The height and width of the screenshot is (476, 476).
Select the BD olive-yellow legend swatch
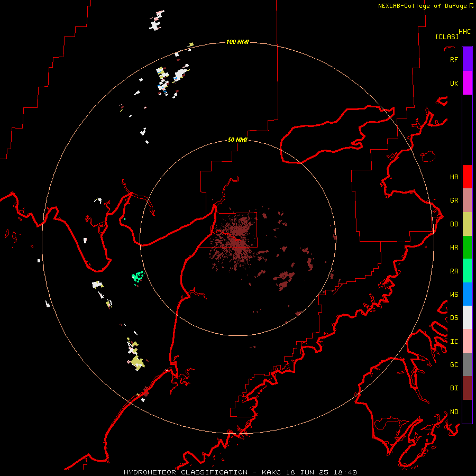pos(467,224)
